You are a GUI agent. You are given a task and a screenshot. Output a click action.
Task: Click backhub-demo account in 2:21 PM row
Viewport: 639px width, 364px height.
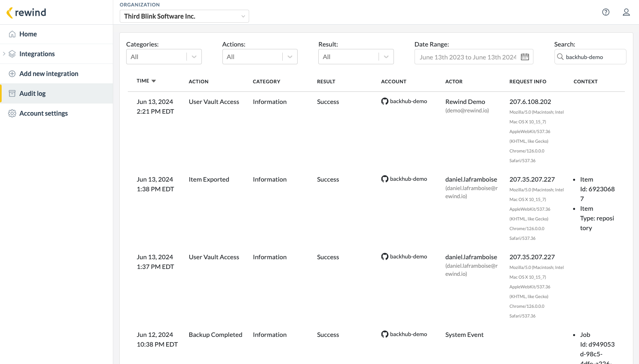coord(408,101)
